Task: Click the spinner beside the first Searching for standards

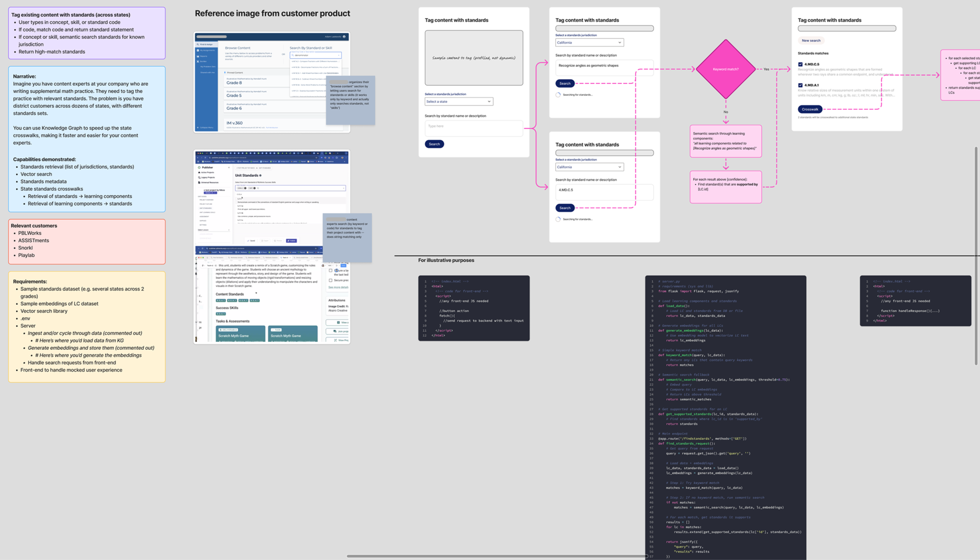Action: (558, 95)
